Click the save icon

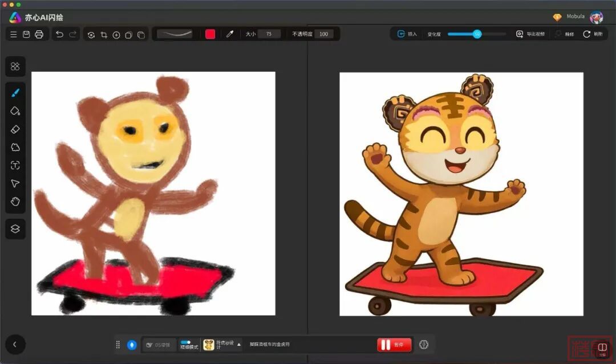click(26, 34)
